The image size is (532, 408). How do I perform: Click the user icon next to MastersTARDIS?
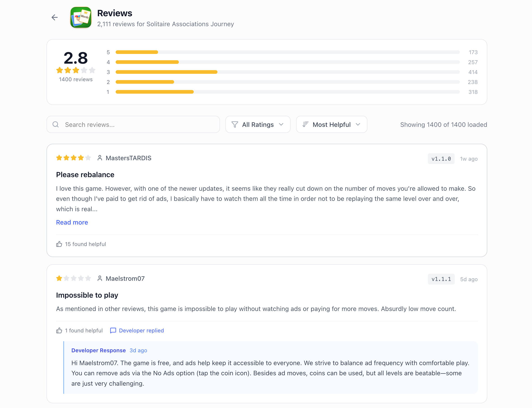100,158
